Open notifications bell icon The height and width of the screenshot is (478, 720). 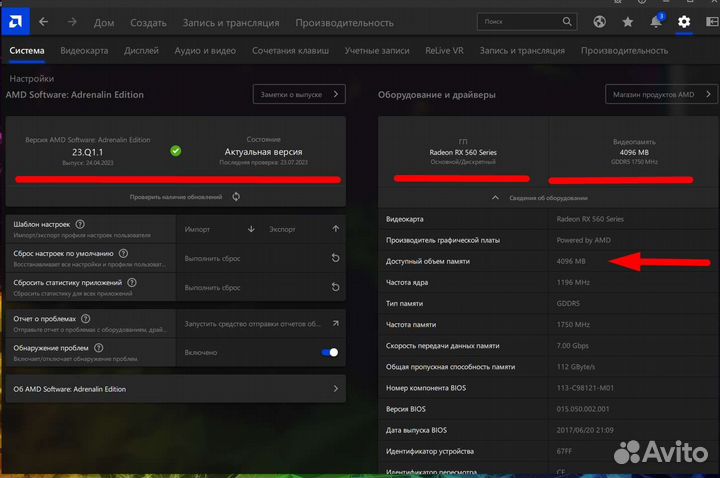pyautogui.click(x=657, y=21)
